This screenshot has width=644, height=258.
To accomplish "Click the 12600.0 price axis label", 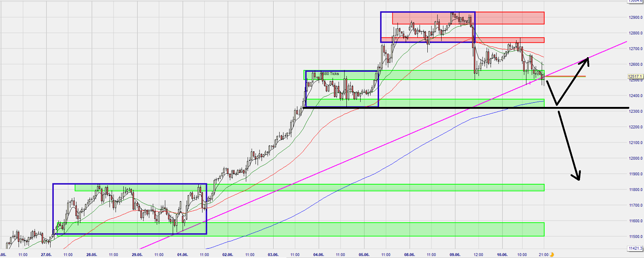I will [x=636, y=64].
